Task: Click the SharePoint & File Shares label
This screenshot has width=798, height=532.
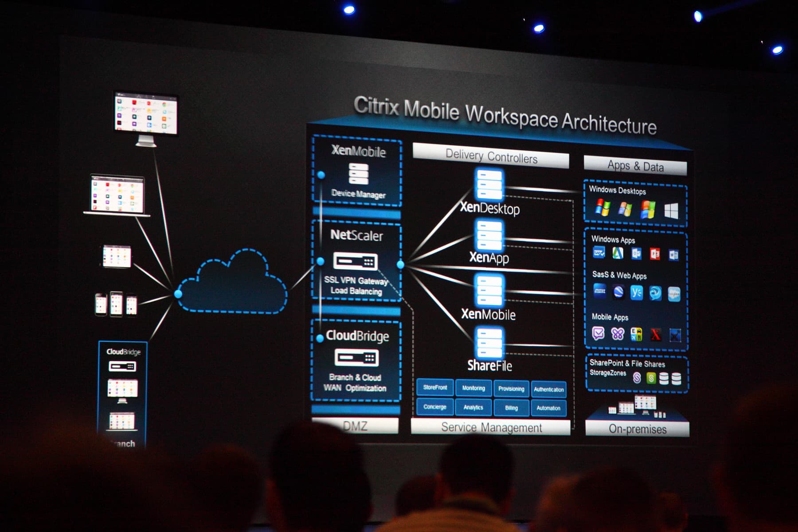Action: click(627, 364)
